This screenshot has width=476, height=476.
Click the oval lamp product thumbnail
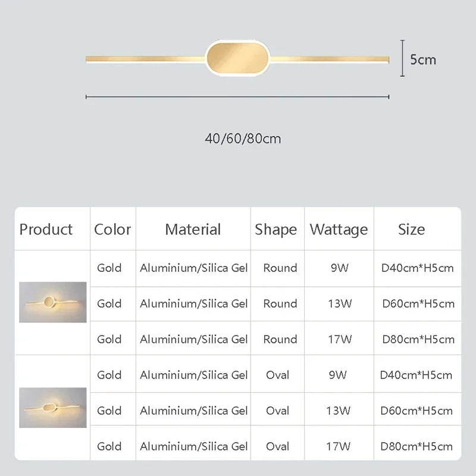click(53, 408)
